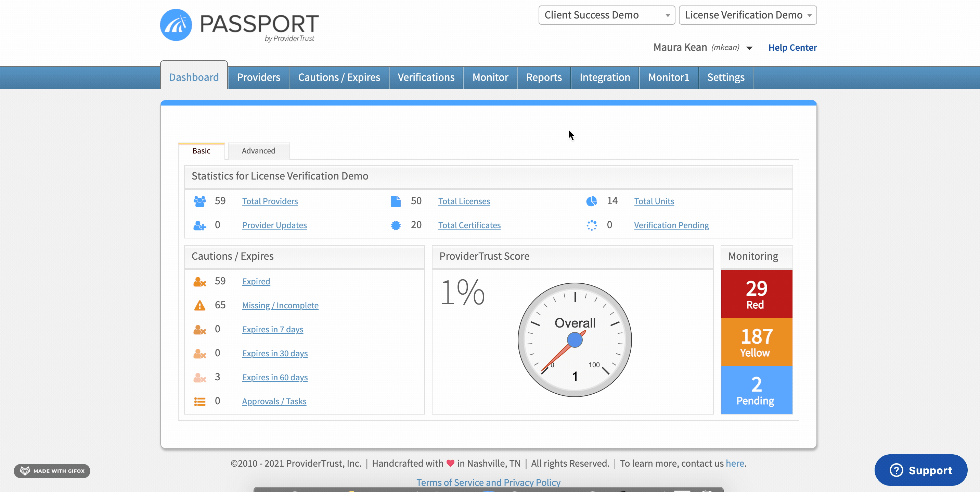Click the Overall score gauge

point(575,339)
